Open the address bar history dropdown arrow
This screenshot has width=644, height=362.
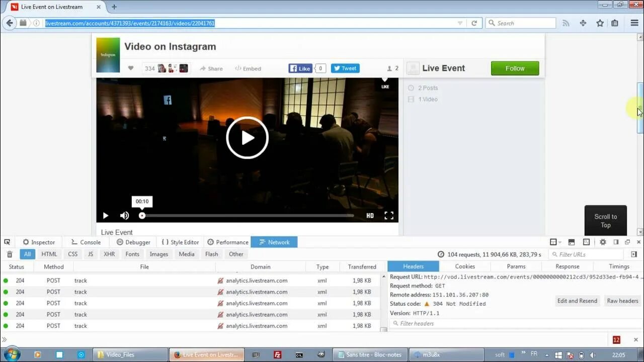click(x=460, y=23)
